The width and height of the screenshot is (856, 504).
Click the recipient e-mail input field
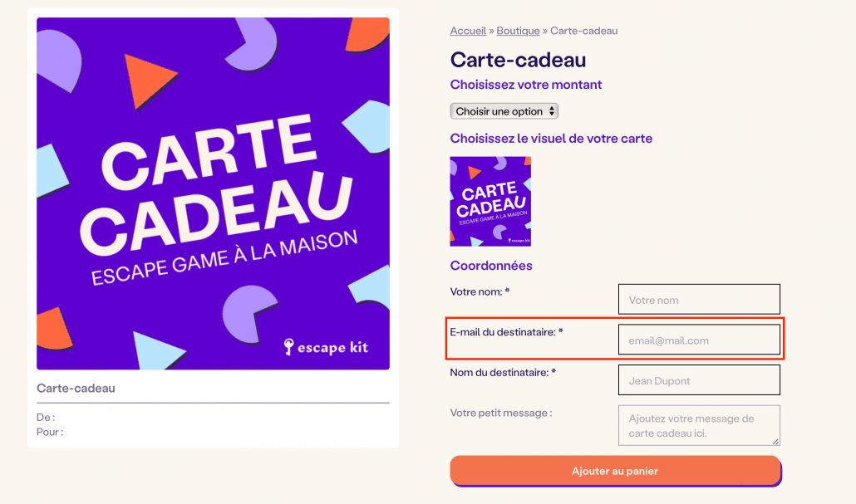(699, 340)
